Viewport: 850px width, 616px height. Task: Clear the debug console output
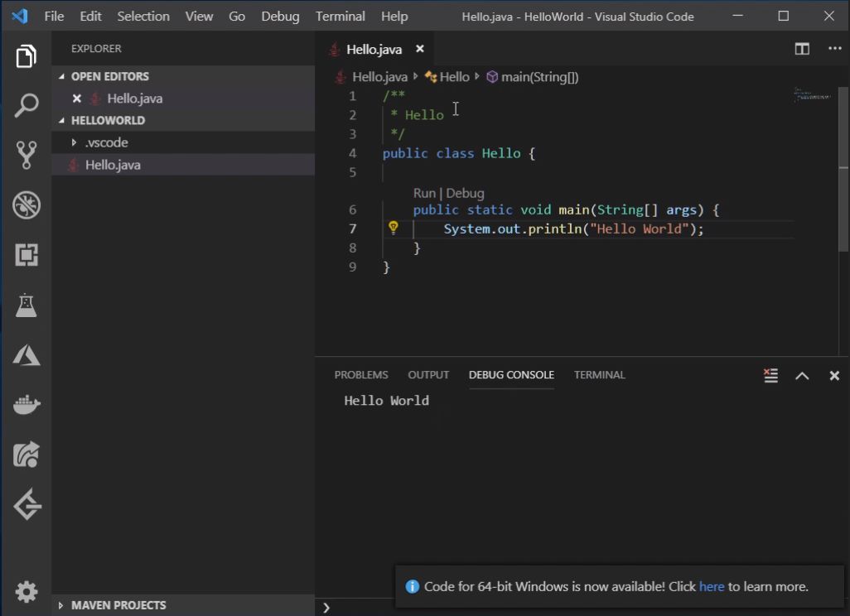coord(770,376)
